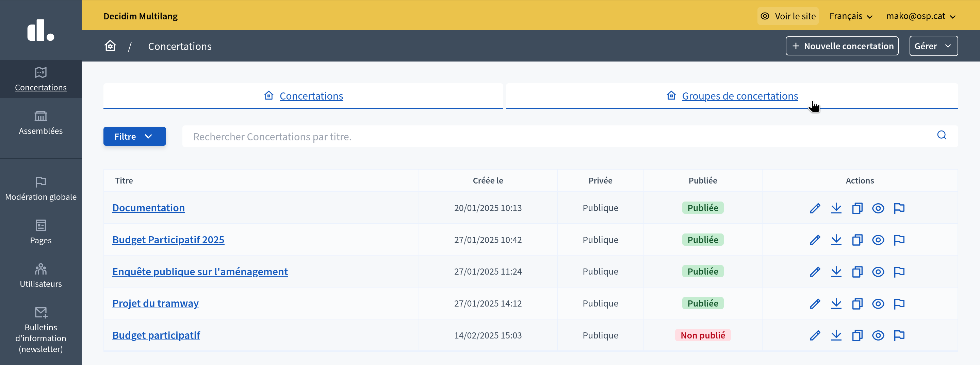Export Budget Participatif 2025 via download icon
This screenshot has height=365, width=980.
(x=836, y=240)
